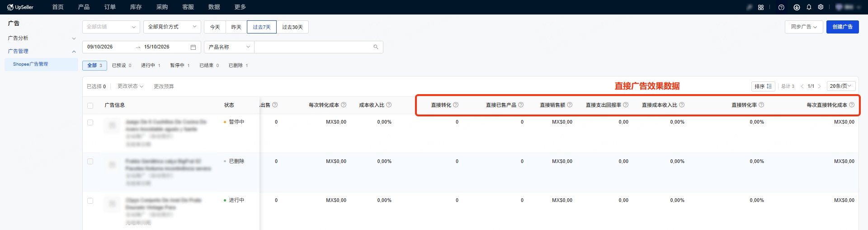Open the 首页 menu item

coord(58,7)
